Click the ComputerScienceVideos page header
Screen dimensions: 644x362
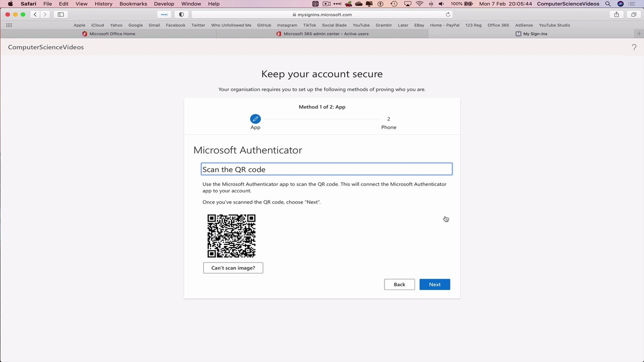pos(46,47)
